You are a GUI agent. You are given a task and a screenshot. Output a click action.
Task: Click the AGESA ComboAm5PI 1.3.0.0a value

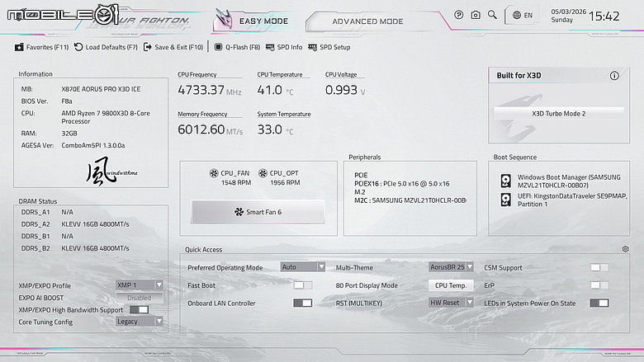pyautogui.click(x=93, y=145)
